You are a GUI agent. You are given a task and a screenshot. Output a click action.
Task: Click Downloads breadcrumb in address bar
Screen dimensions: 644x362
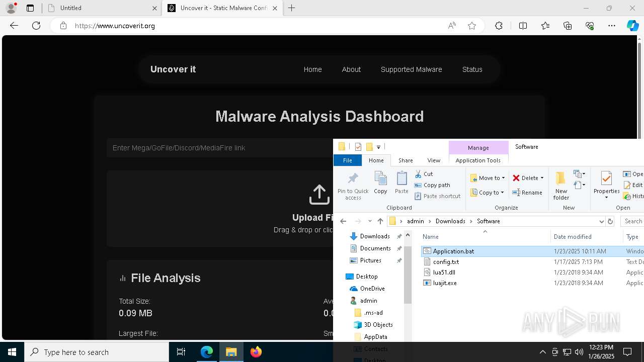(450, 221)
